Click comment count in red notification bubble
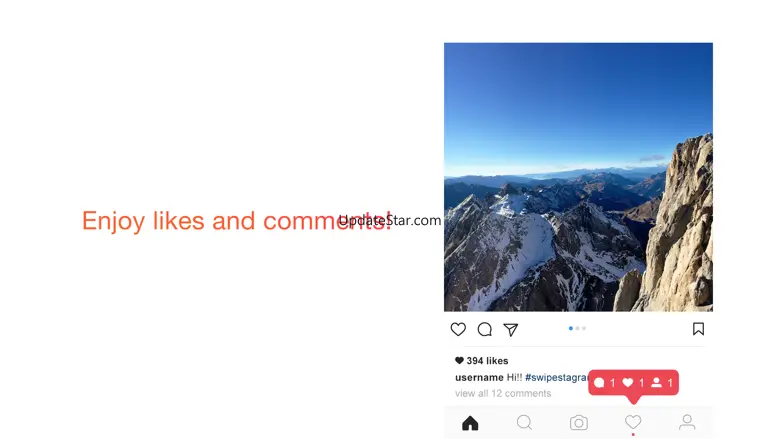 tap(604, 382)
